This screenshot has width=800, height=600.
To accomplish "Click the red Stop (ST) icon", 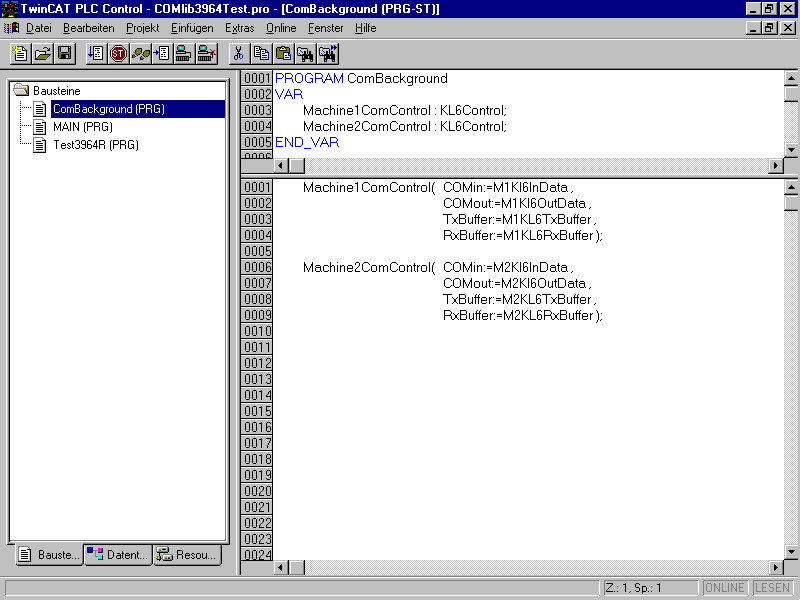I will tap(118, 53).
